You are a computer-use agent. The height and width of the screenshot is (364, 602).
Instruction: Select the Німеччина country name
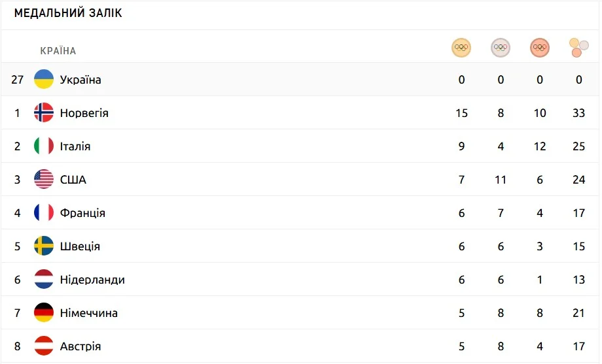pos(89,313)
